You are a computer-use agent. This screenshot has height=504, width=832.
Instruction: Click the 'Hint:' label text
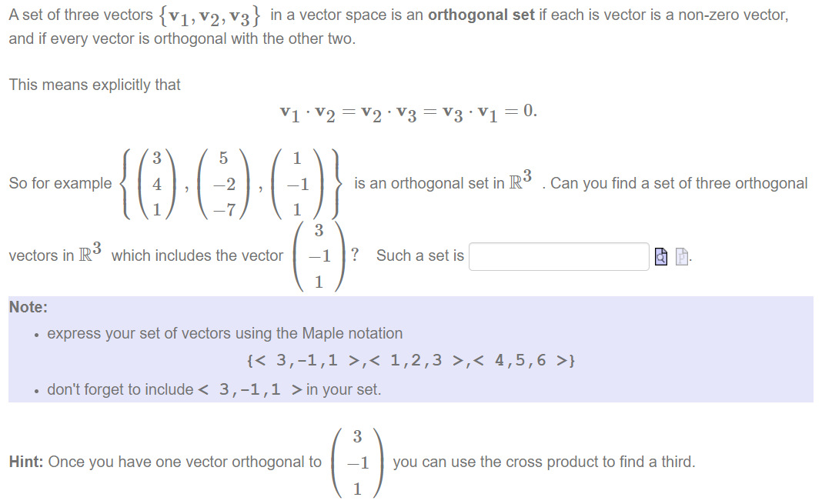[x=24, y=462]
